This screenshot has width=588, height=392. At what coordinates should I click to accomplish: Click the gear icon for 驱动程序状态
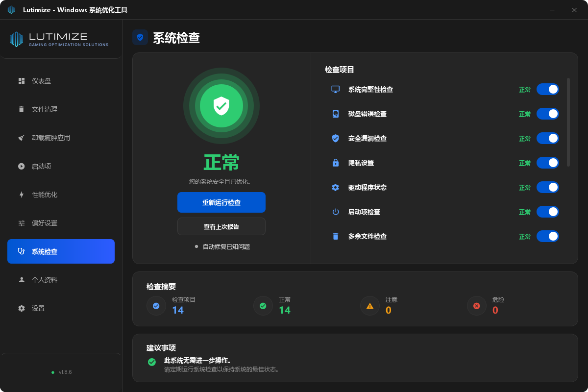(x=336, y=187)
